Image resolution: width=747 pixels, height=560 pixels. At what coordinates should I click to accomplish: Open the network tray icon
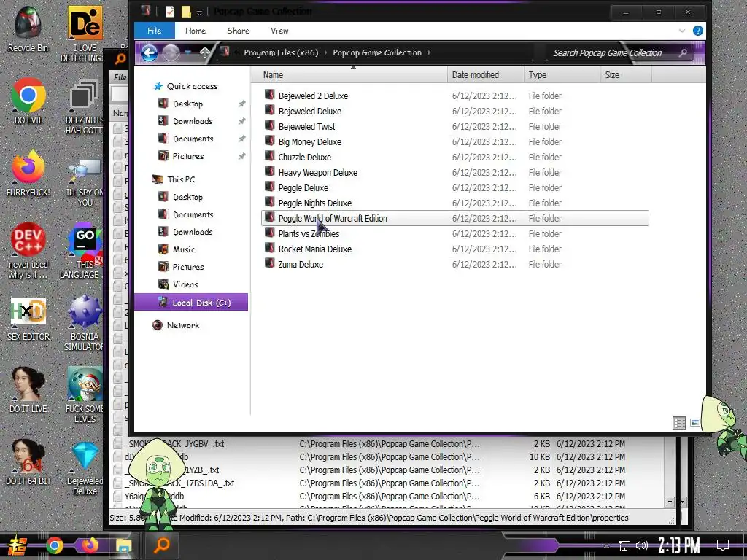[624, 545]
